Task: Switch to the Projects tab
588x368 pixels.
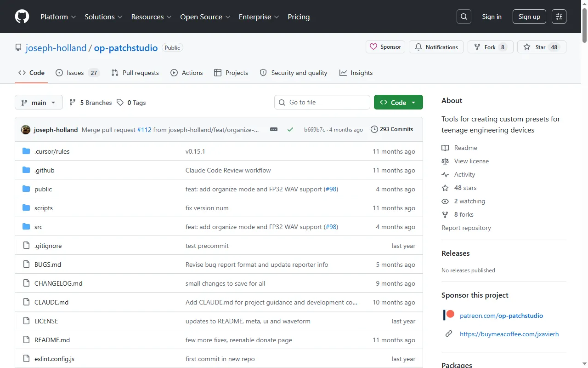Action: [x=231, y=73]
